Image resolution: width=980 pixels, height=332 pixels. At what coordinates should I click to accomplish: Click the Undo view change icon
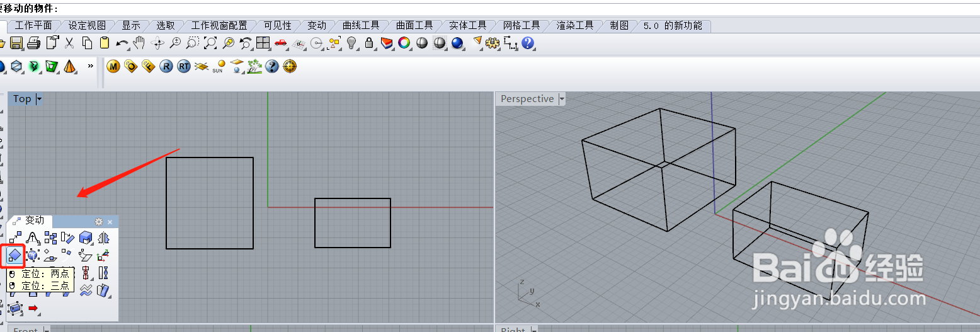246,43
